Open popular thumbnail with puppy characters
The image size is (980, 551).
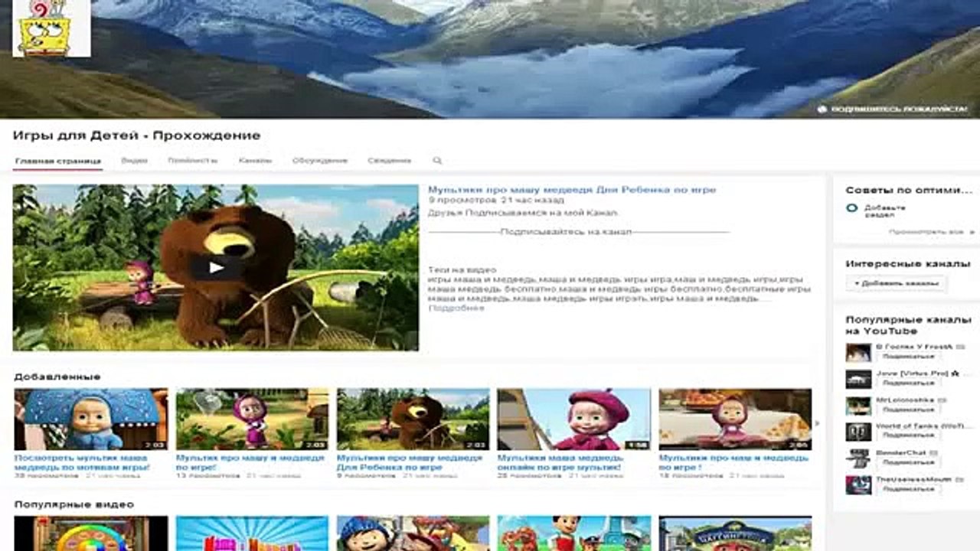coord(573,533)
